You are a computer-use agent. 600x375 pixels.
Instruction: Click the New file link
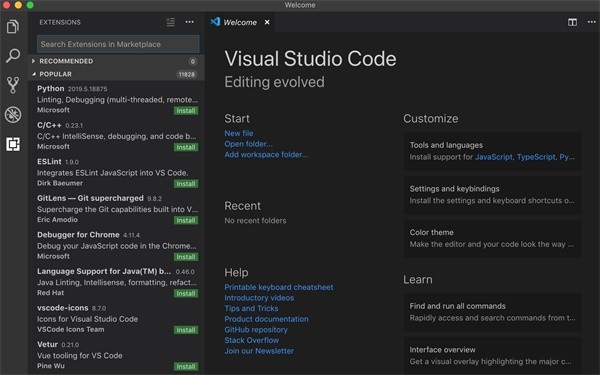[239, 133]
